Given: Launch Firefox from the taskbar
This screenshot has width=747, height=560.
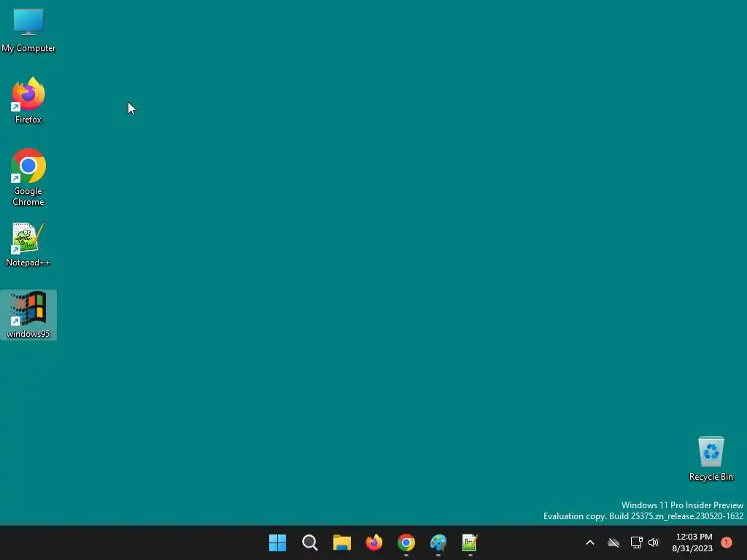Looking at the screenshot, I should click(x=374, y=542).
